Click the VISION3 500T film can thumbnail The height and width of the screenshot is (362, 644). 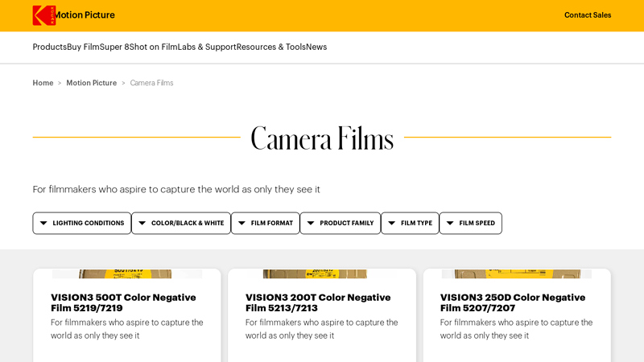127,274
